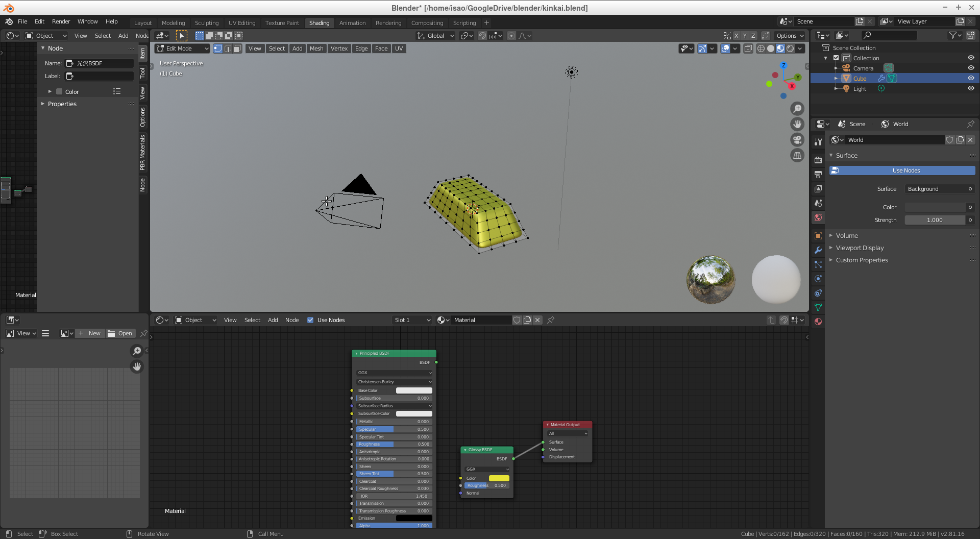
Task: Toggle camera view with the camera icon
Action: coord(797,140)
